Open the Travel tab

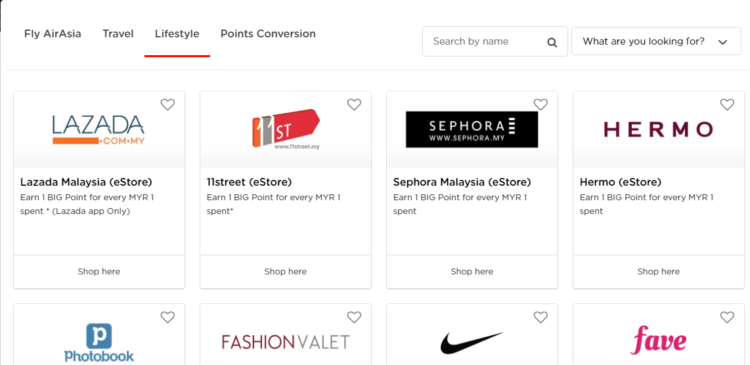[x=118, y=34]
